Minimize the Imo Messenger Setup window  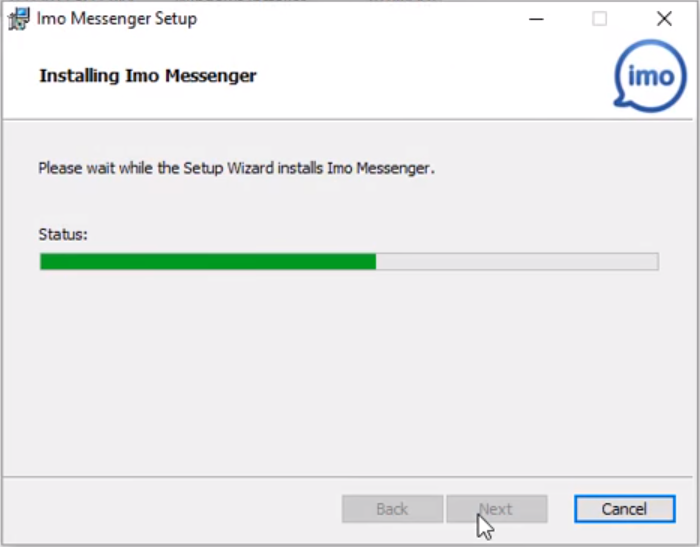(536, 19)
